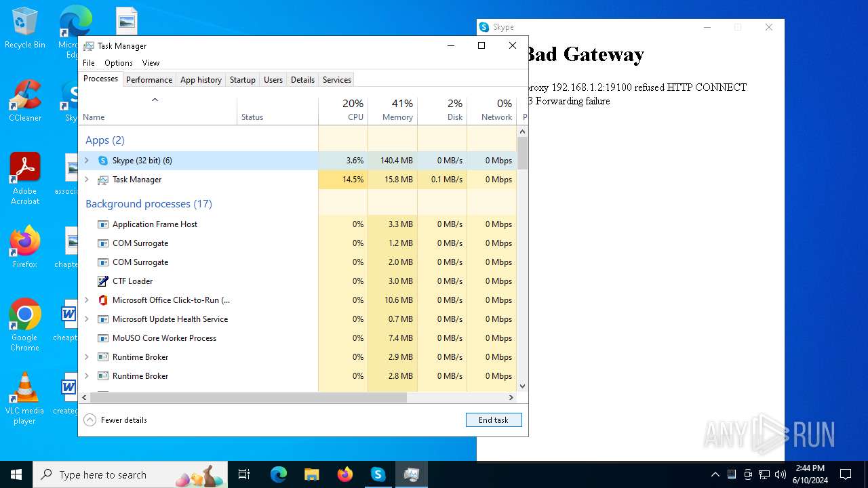This screenshot has height=488, width=868.
Task: Click Task Manager taskbar icon
Action: point(411,474)
